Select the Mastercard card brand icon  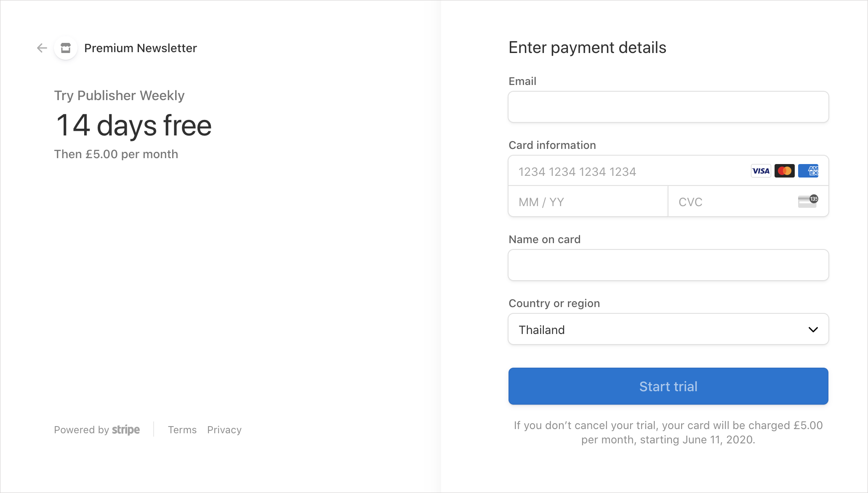pos(784,170)
